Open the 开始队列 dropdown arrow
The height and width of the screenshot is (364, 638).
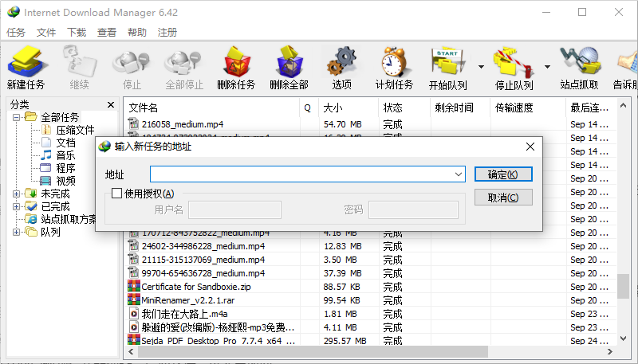[x=481, y=67]
